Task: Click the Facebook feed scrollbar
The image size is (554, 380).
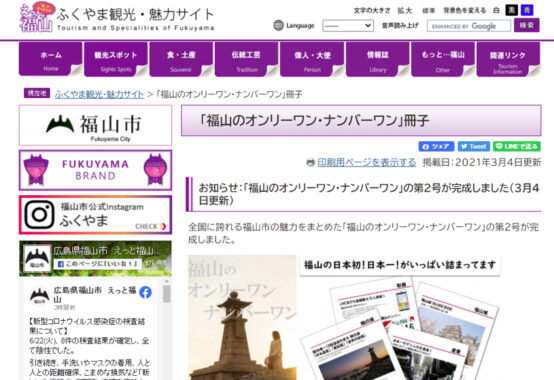Action: [x=166, y=293]
